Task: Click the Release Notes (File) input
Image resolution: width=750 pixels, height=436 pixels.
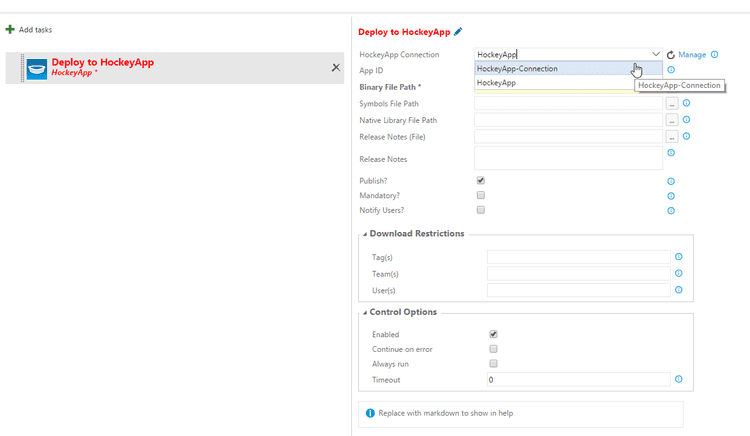Action: (x=568, y=137)
